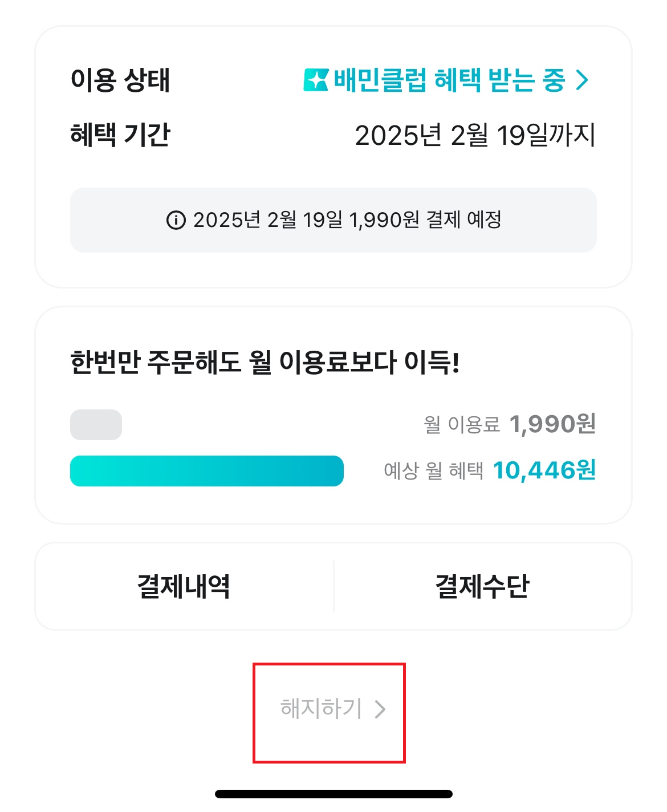Tap the 예상 월 혜택 10,446원 amount

click(x=544, y=471)
